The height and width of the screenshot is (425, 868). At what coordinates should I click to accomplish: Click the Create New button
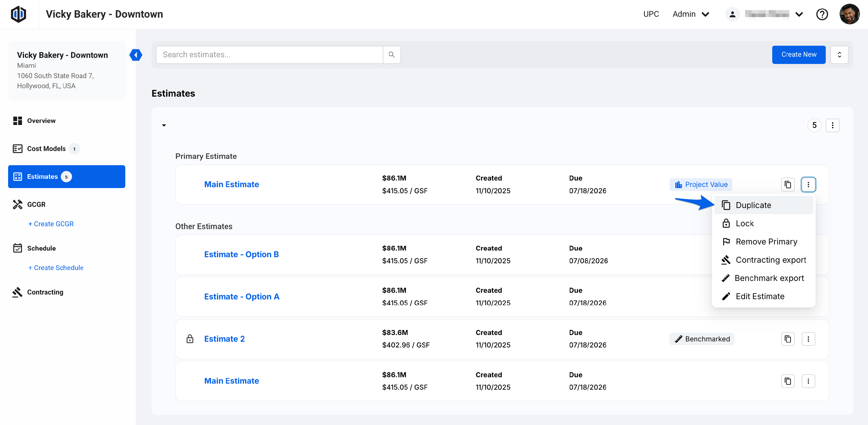pyautogui.click(x=798, y=55)
